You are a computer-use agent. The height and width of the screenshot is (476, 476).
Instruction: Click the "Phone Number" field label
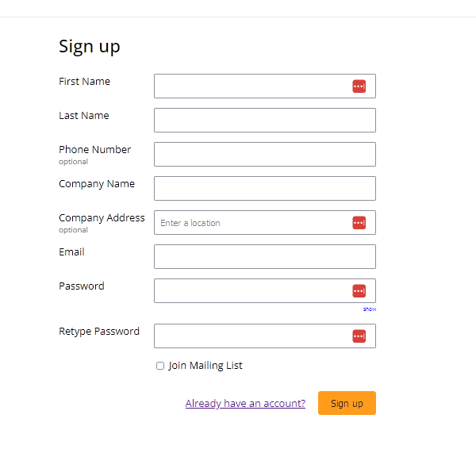[x=94, y=149]
